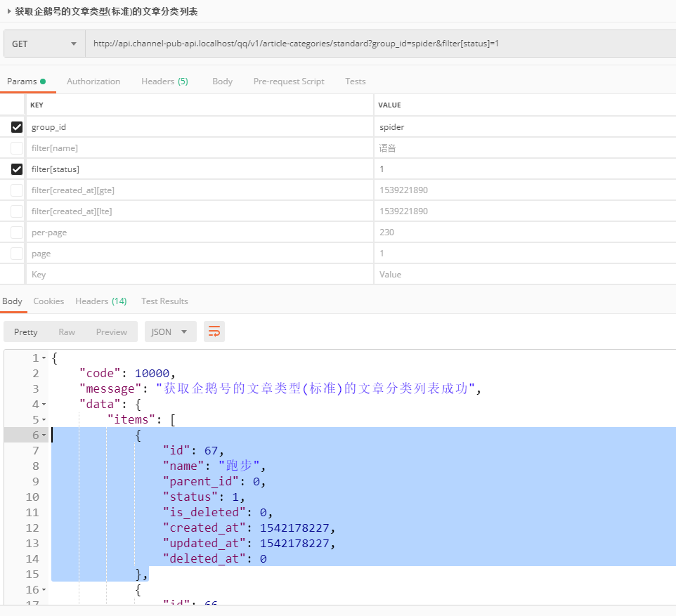Show the Test Results tab
The height and width of the screenshot is (616, 676).
(164, 301)
